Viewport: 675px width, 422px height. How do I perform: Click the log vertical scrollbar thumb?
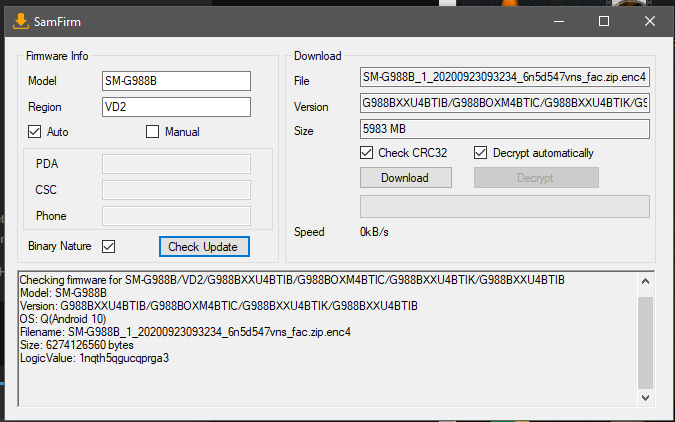tap(645, 343)
